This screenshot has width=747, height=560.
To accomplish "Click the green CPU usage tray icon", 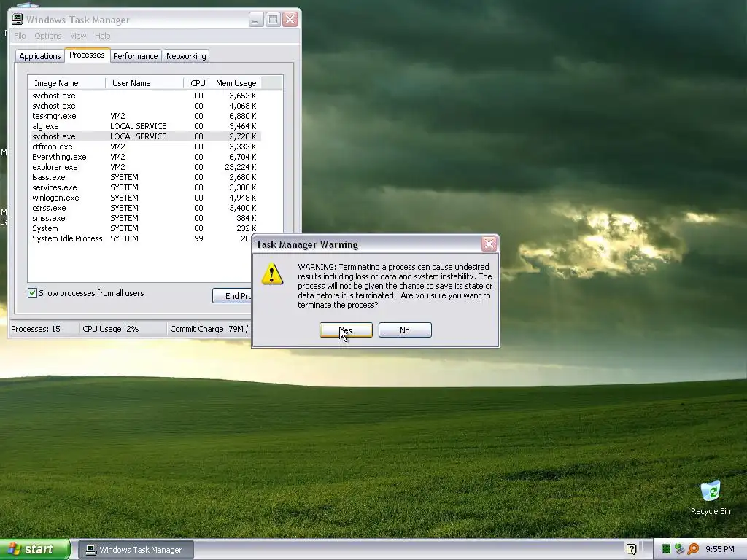I will click(x=667, y=549).
